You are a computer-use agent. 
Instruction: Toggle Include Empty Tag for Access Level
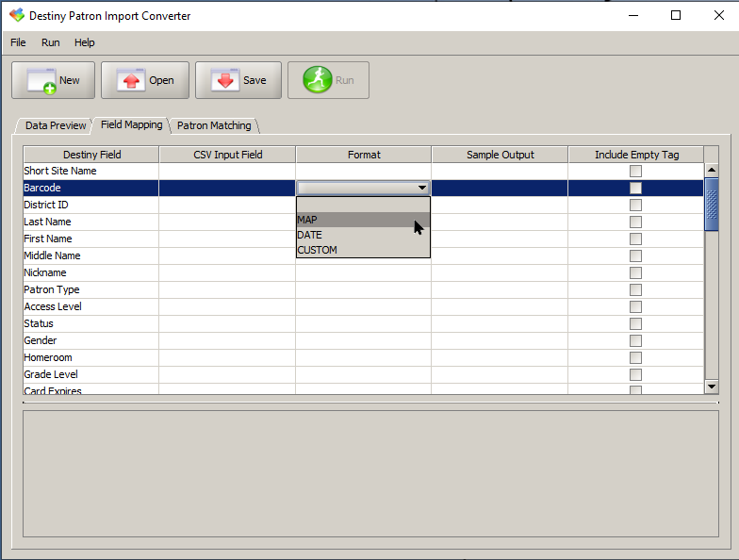click(635, 307)
